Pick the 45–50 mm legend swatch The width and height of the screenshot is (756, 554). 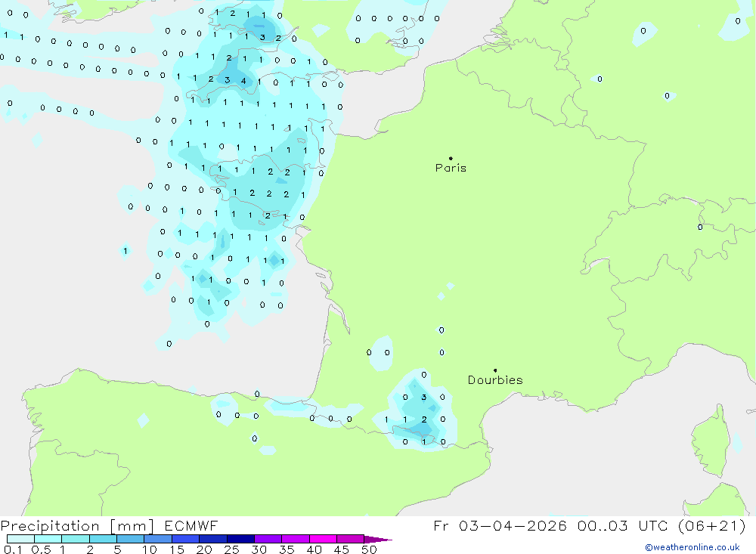(x=351, y=539)
